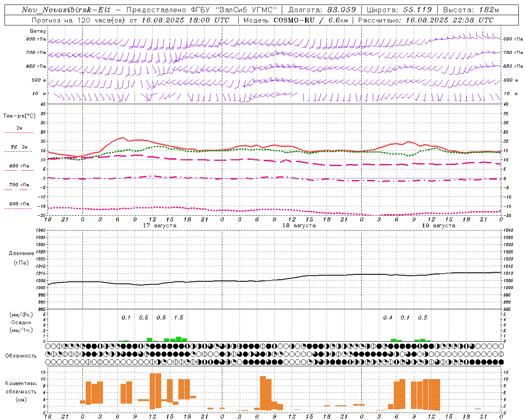Viewport: 525px width, 420px height.
Task: Click the 10 м wind level label on left
Action: [x=39, y=94]
